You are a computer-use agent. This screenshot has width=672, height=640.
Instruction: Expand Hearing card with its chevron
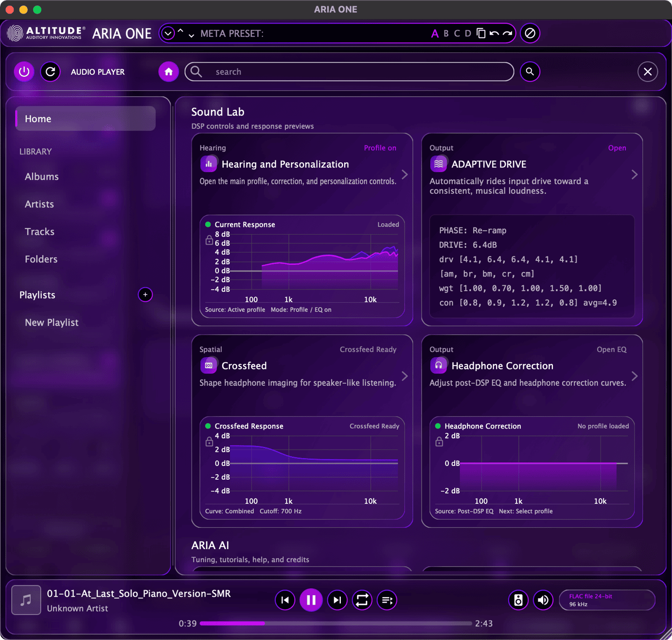(405, 174)
